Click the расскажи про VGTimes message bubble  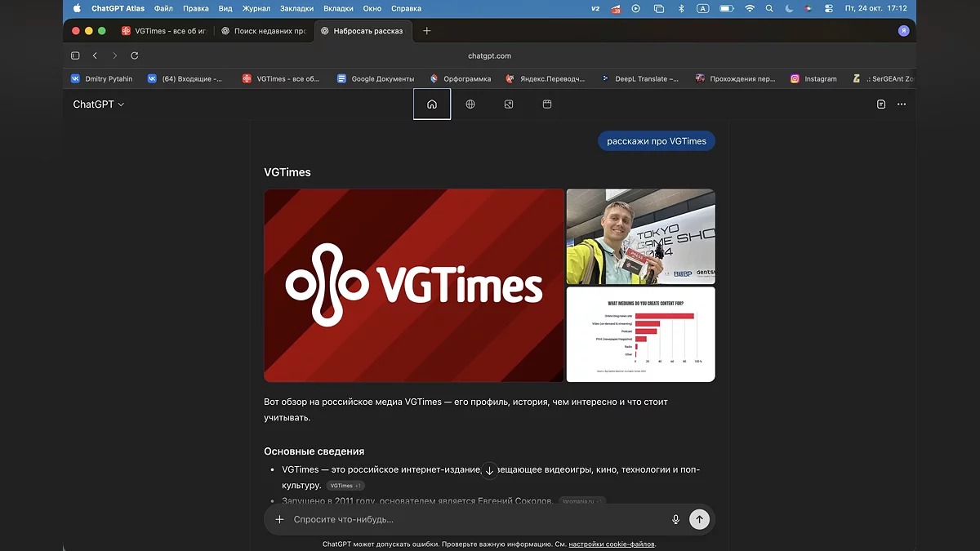coord(657,141)
